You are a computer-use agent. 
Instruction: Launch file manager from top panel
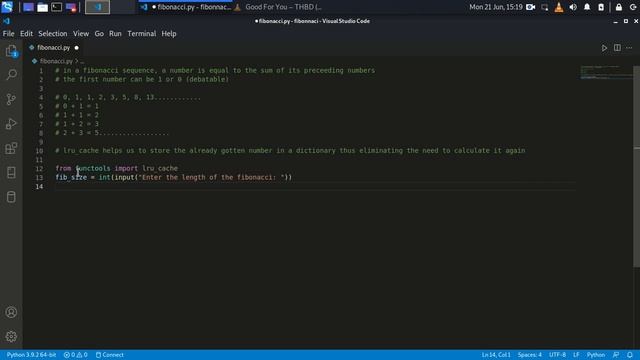click(42, 7)
